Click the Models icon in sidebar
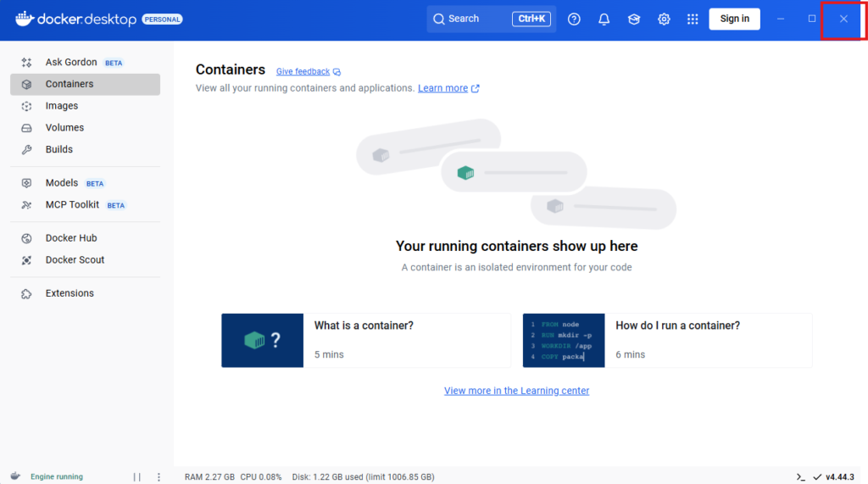This screenshot has width=868, height=484. click(26, 183)
